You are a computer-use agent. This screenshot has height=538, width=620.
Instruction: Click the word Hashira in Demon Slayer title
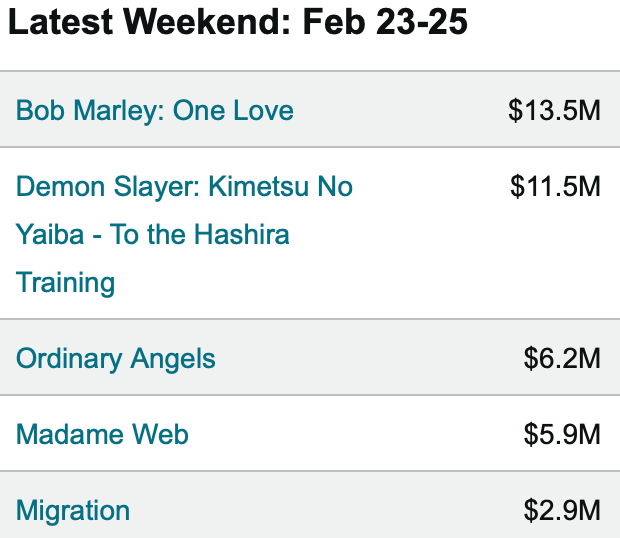pos(242,234)
